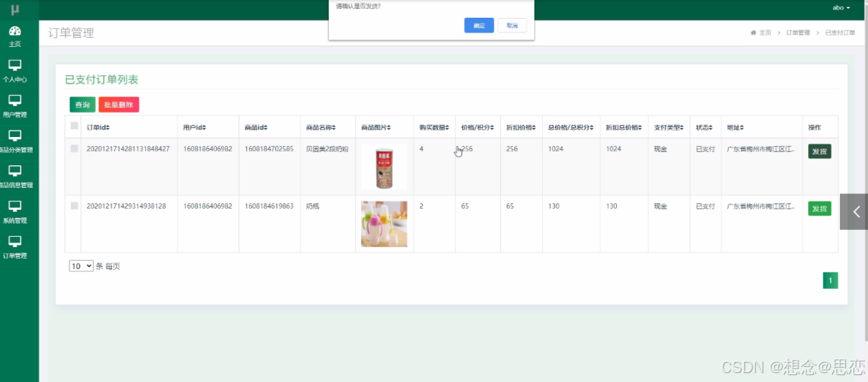Open the abo user dropdown menu
Viewport: 868px width, 382px height.
[x=841, y=8]
